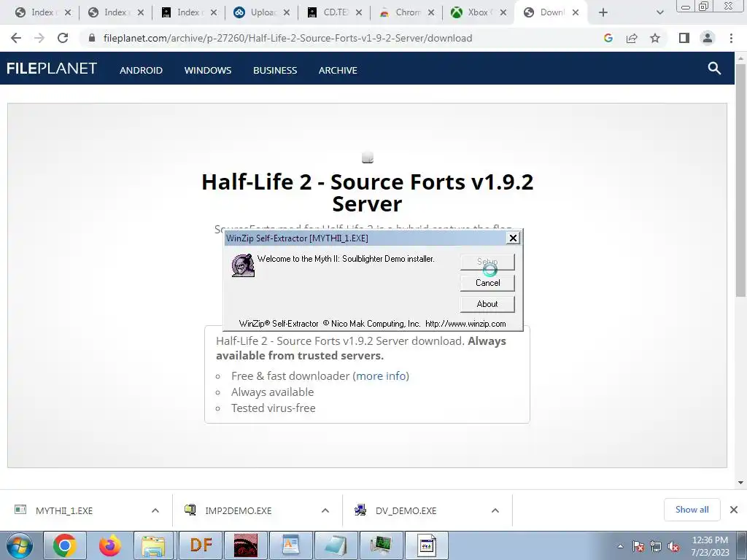Open the WordPad document taskbar icon
The image size is (747, 560).
(x=290, y=545)
